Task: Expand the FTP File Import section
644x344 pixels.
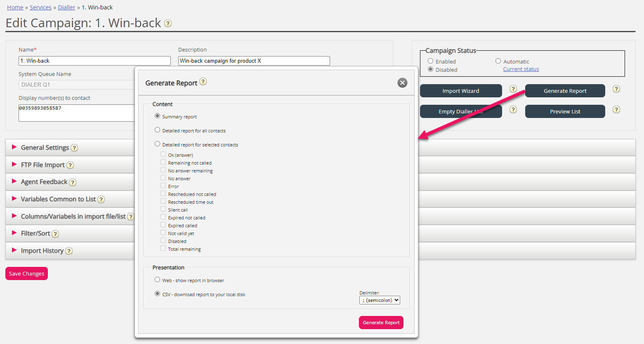Action: click(43, 165)
